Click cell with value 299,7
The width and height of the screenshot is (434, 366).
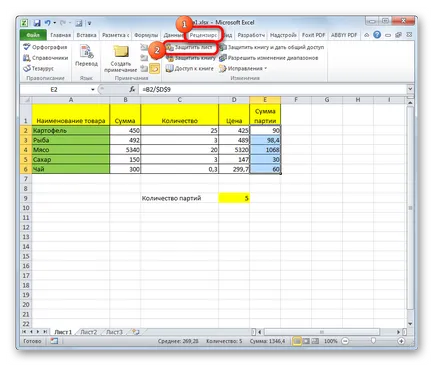(x=234, y=169)
